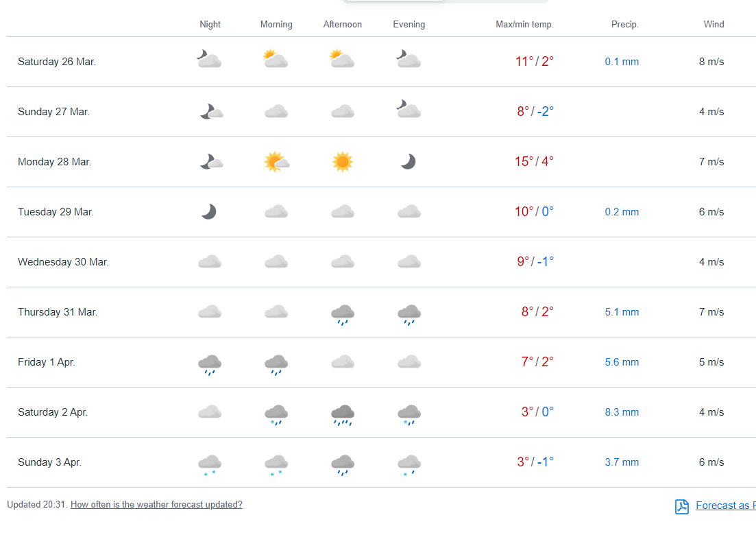Click Tuesday 29 Mar. night moon icon
Image resolution: width=756 pixels, height=535 pixels.
pos(209,212)
